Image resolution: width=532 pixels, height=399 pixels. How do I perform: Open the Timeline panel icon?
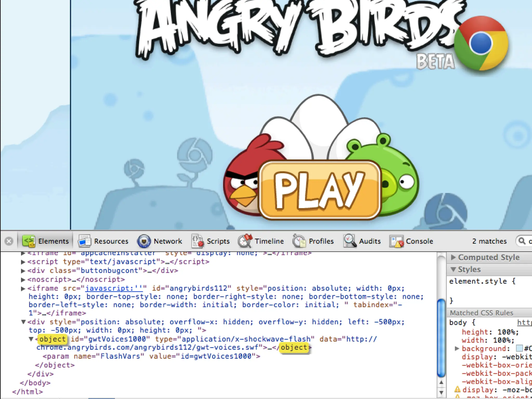[245, 241]
